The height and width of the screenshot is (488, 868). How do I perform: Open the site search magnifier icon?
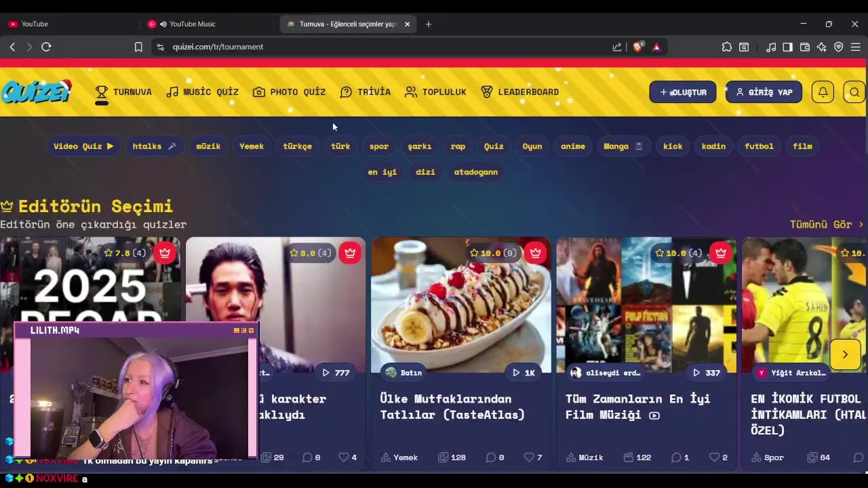854,92
